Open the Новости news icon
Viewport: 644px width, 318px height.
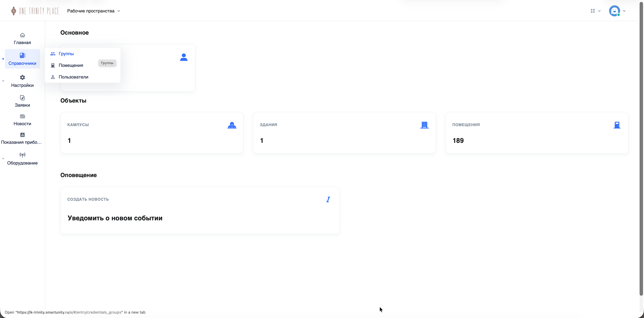(x=22, y=116)
